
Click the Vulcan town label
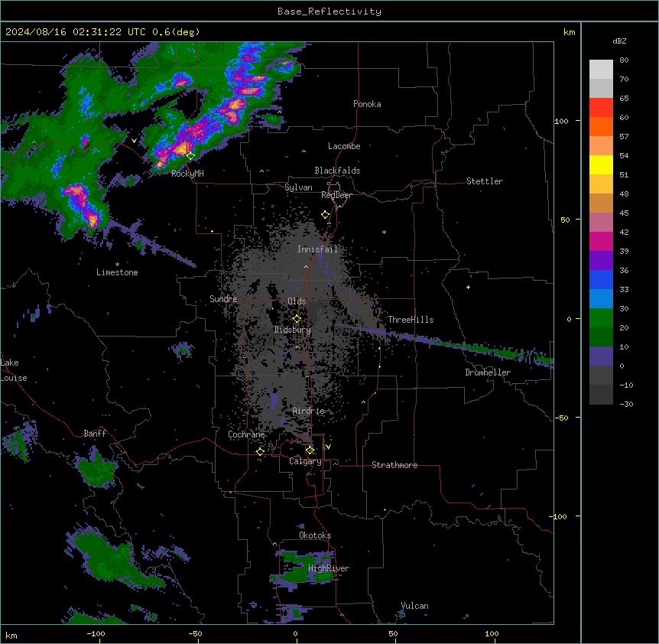pos(415,606)
